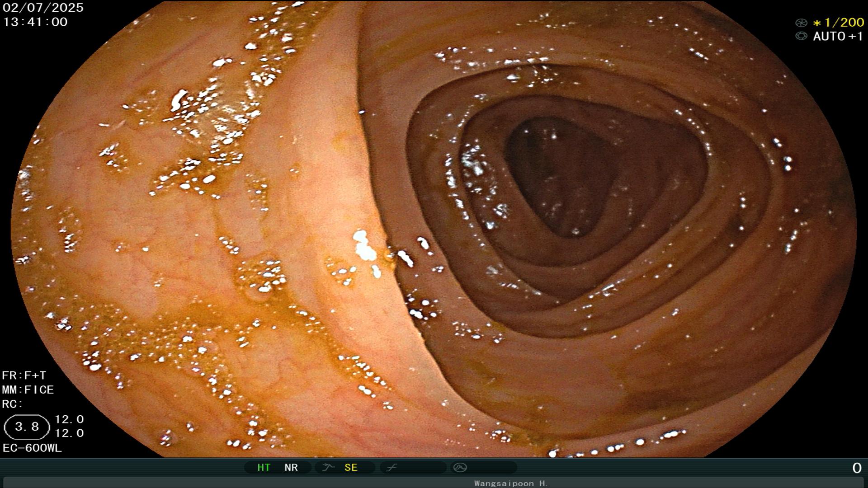Click the 02/07/2025 date stamp
Image resolution: width=868 pixels, height=488 pixels.
(x=43, y=8)
